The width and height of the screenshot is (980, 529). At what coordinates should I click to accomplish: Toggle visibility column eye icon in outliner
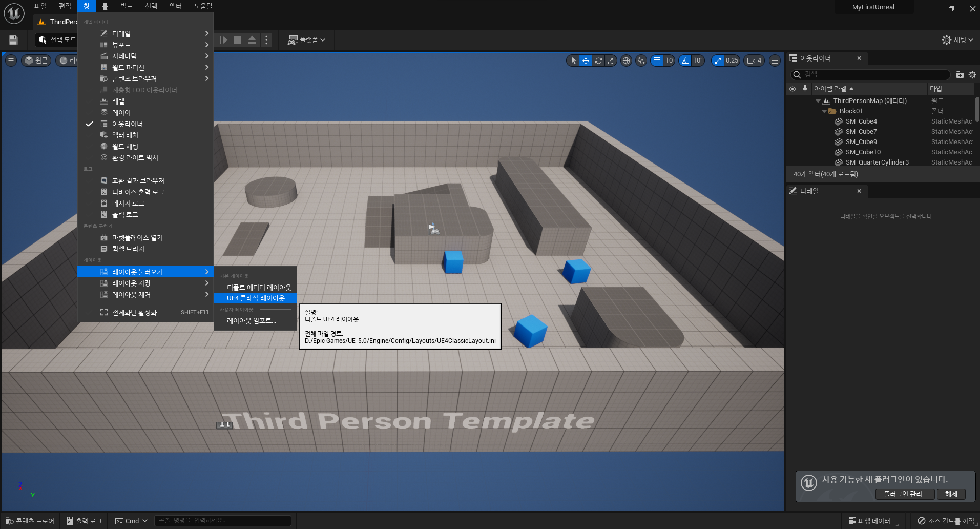(793, 89)
